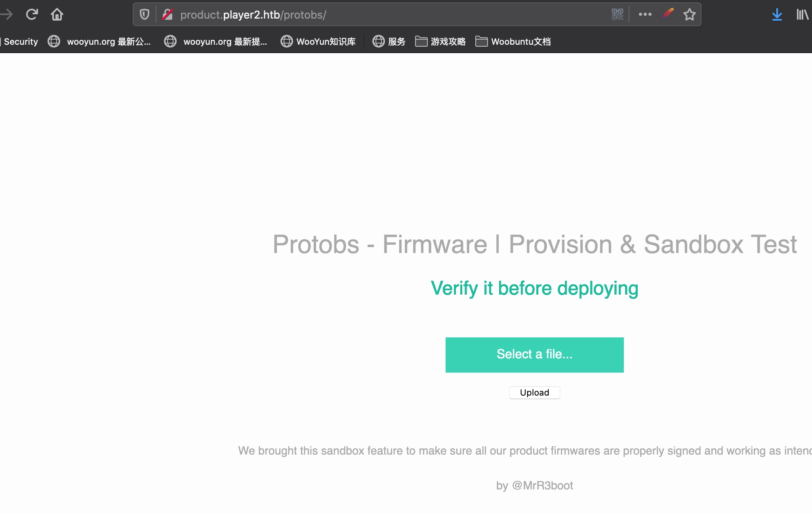Bookmark this page with the star
812x514 pixels.
[x=689, y=15]
